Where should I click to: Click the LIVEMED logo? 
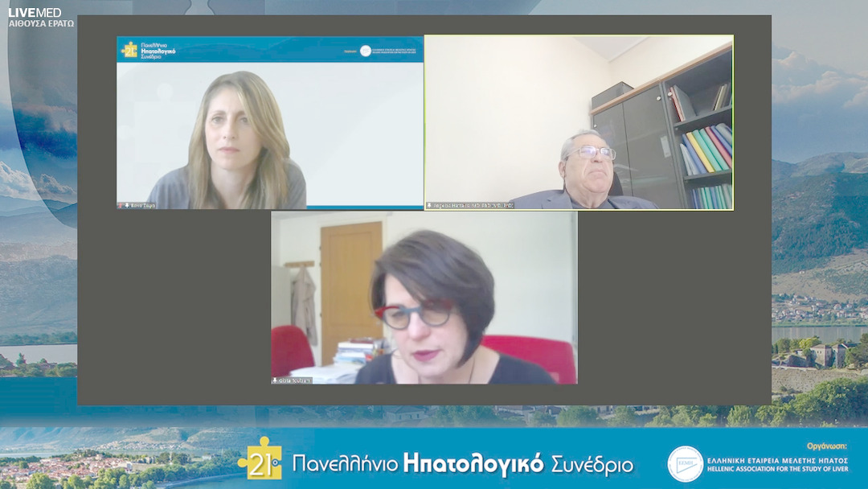(35, 12)
